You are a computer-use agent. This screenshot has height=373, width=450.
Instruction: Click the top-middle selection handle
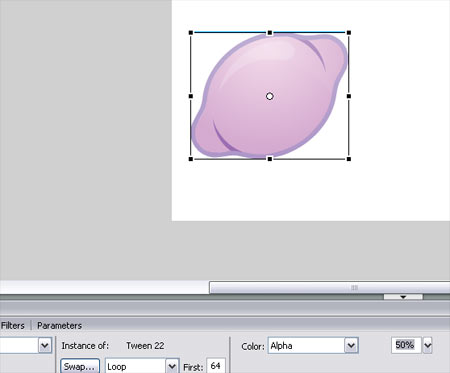click(x=270, y=33)
